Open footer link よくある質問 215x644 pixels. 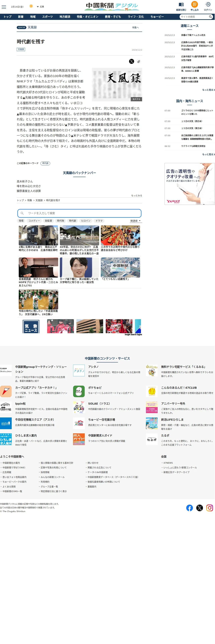(x=9, y=487)
